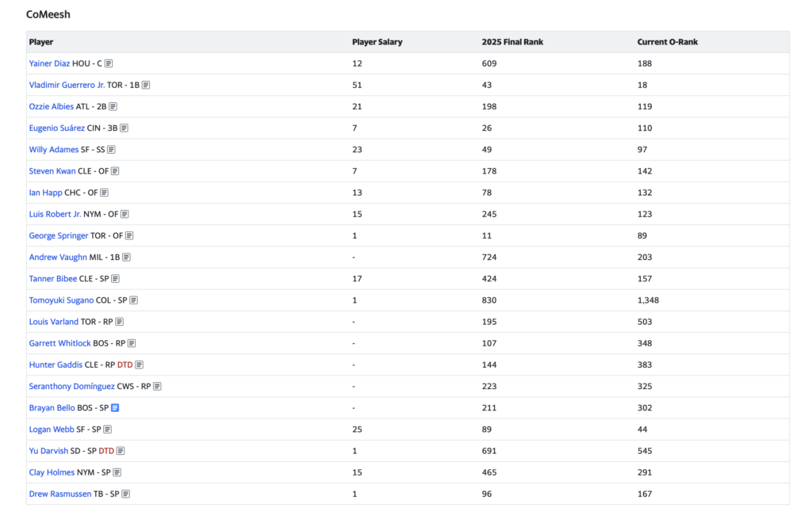Viewport: 812px width, 527px height.
Task: Open the blue note icon for Brayan Bello
Action: [x=115, y=408]
